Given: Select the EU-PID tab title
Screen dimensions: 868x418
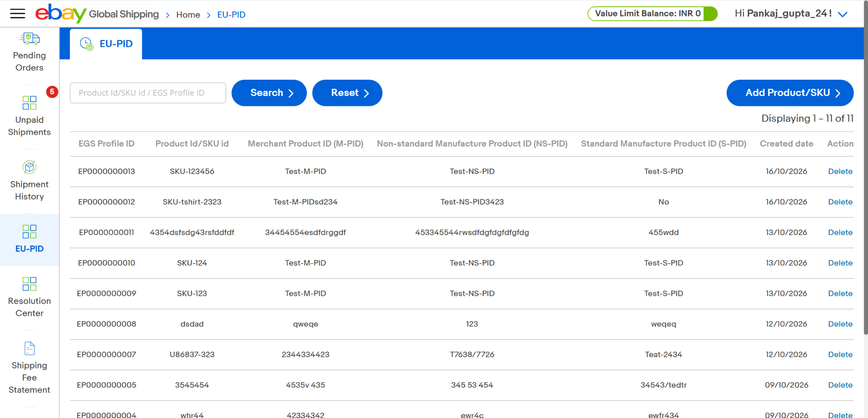Looking at the screenshot, I should coord(116,44).
